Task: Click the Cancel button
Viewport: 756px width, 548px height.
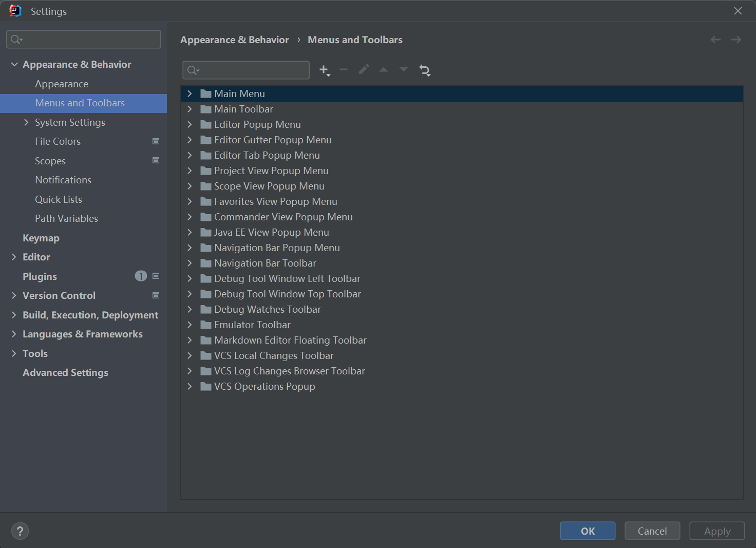Action: coord(652,531)
